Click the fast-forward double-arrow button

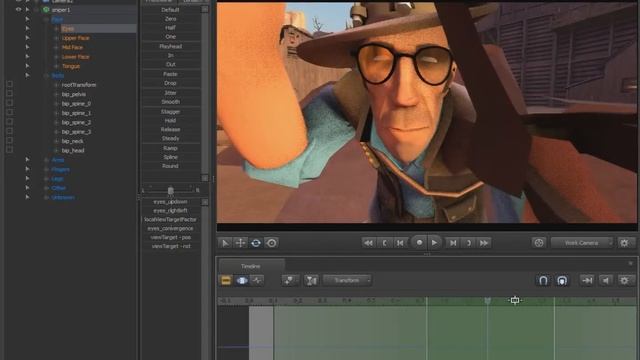point(484,243)
